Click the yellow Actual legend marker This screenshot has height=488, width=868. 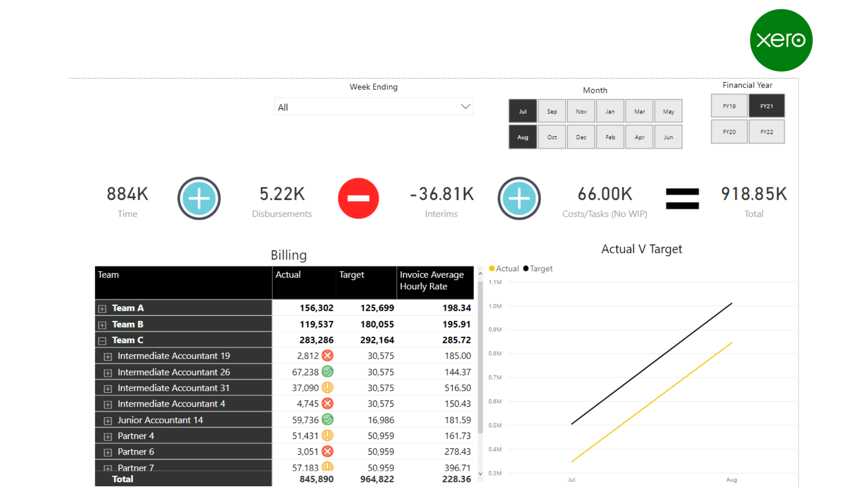[x=492, y=268]
